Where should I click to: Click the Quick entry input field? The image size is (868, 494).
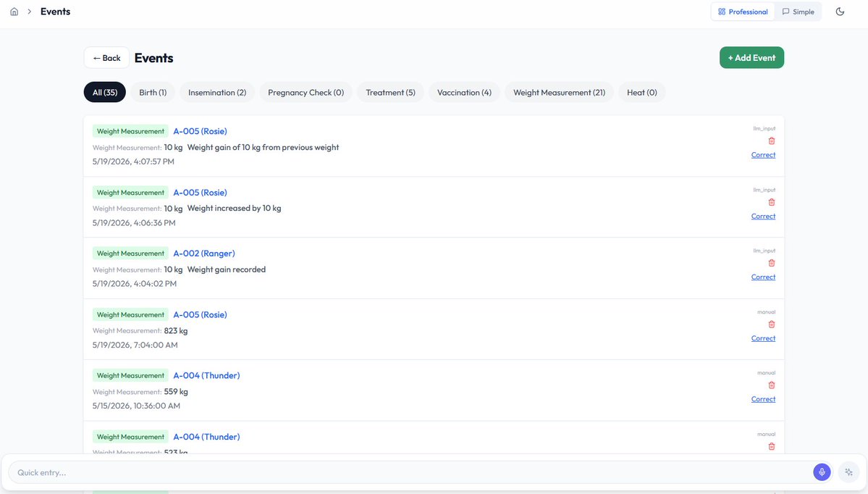pos(410,472)
